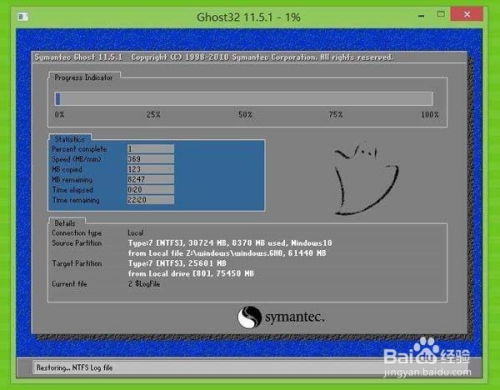This screenshot has width=500, height=390.
Task: Click the 50% progress marker label
Action: click(x=245, y=115)
